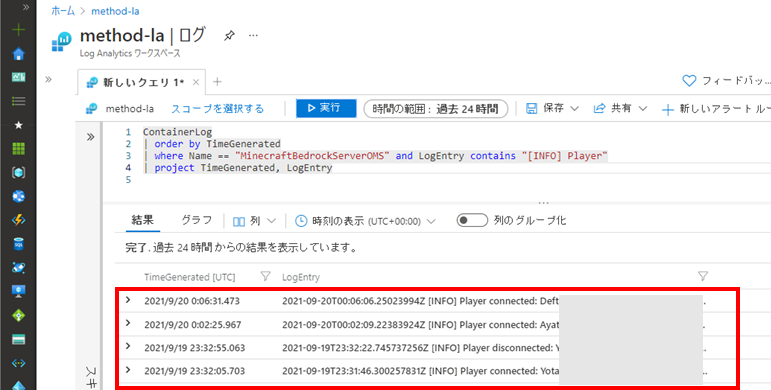The height and width of the screenshot is (390, 771).
Task: Expand row 2021/9/20 0:06:31.473
Action: point(128,300)
